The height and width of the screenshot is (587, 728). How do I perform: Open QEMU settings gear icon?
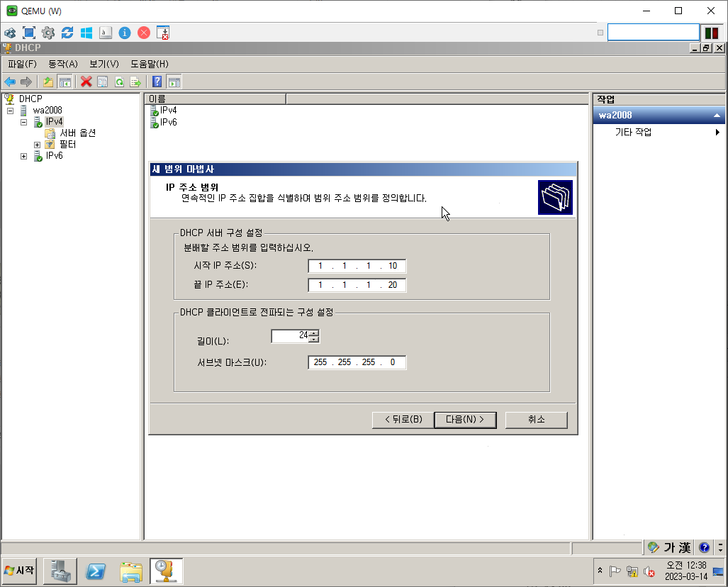click(x=47, y=33)
